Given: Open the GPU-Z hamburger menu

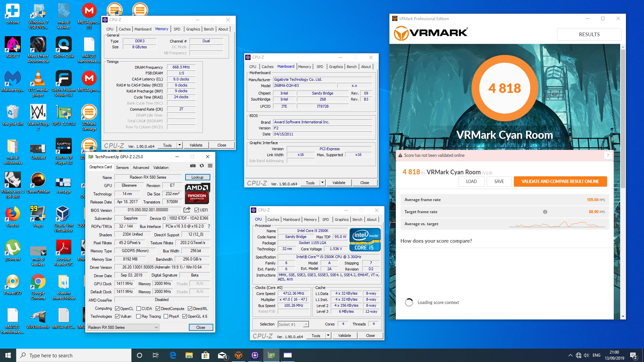Looking at the screenshot, I should point(210,166).
